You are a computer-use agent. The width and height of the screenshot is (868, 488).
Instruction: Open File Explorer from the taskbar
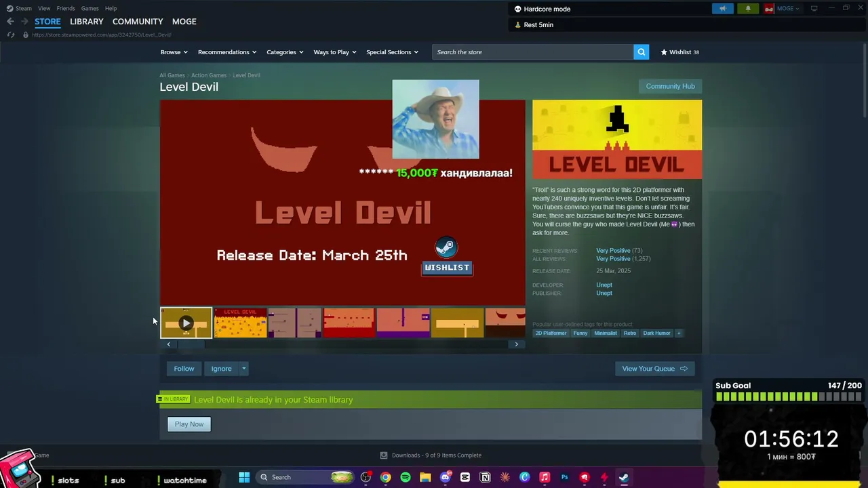[425, 477]
